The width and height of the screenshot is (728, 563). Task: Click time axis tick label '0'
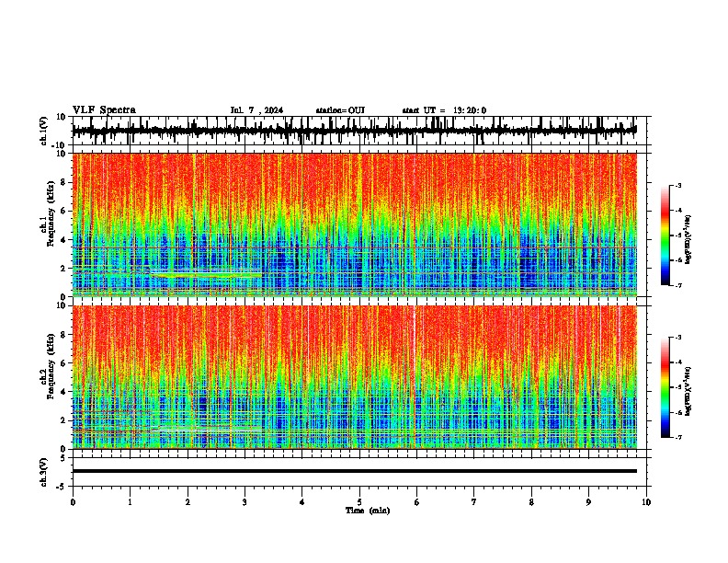click(73, 502)
